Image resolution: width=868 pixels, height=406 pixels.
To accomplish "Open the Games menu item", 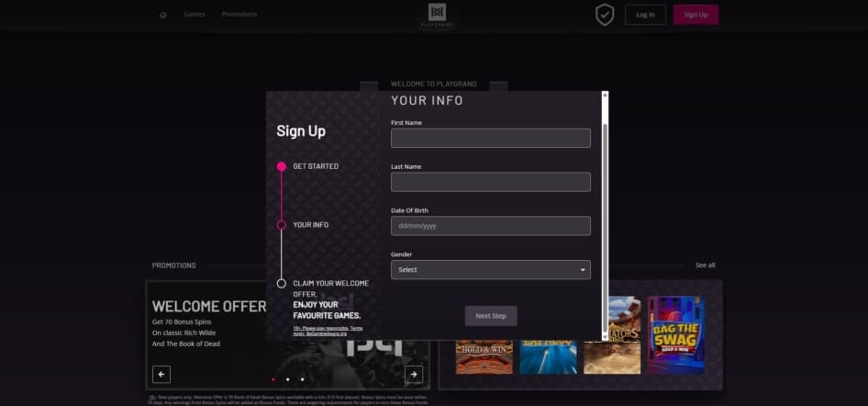I will click(195, 15).
